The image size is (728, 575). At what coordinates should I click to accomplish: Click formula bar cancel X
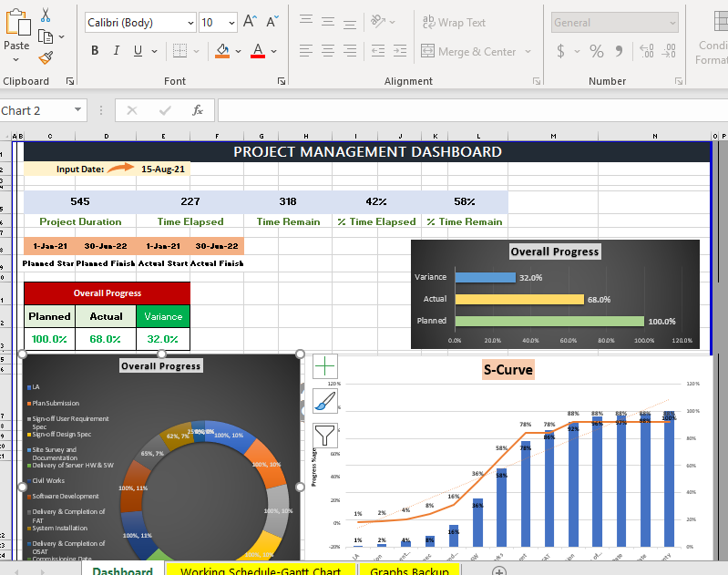(x=132, y=110)
